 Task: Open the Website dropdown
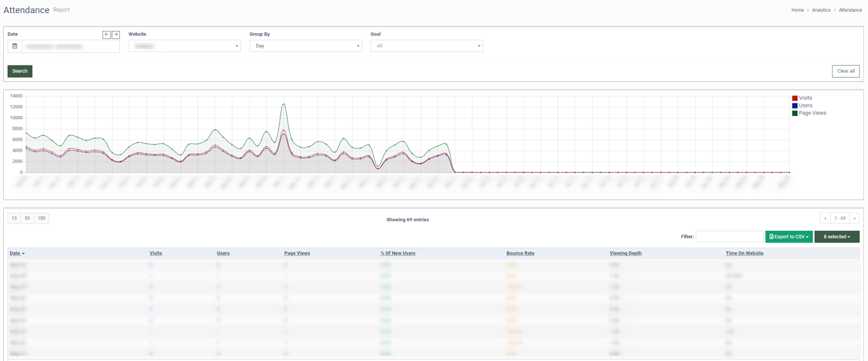pyautogui.click(x=184, y=46)
